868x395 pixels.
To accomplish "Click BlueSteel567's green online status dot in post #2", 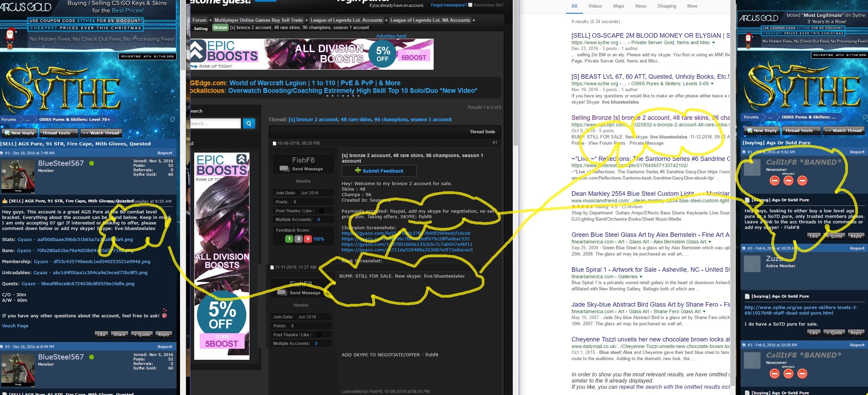I will [x=92, y=357].
